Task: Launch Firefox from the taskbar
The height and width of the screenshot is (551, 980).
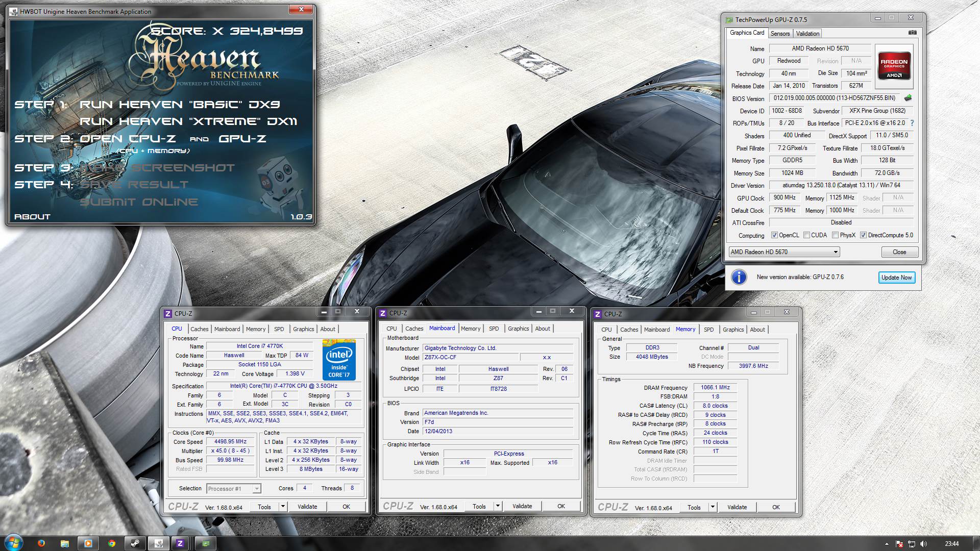Action: (x=41, y=543)
